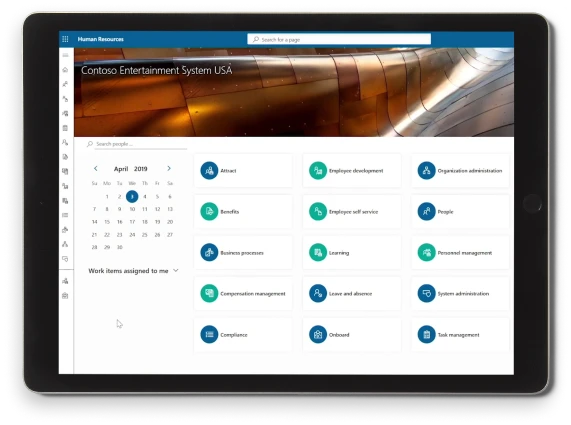The width and height of the screenshot is (571, 425).
Task: Open the People workspace tile
Action: pyautogui.click(x=460, y=212)
